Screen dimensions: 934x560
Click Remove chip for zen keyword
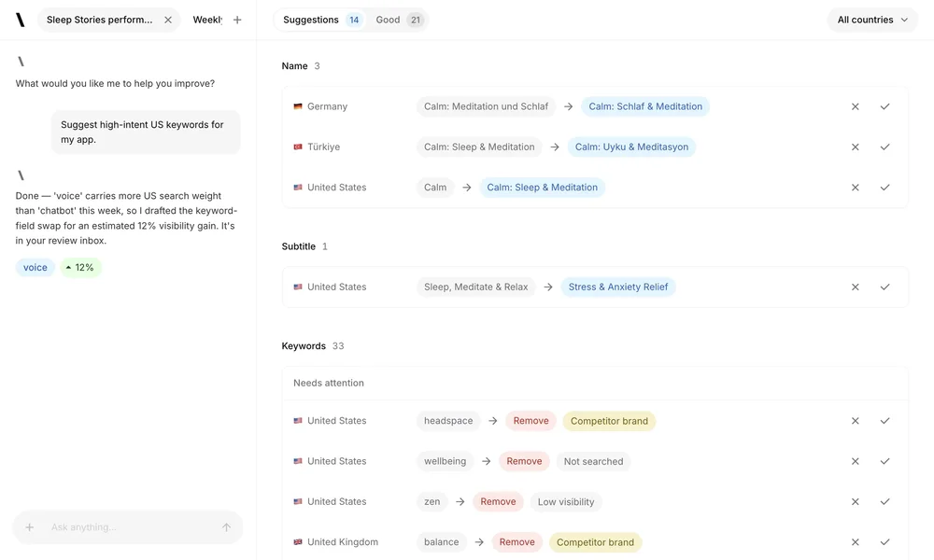click(498, 502)
